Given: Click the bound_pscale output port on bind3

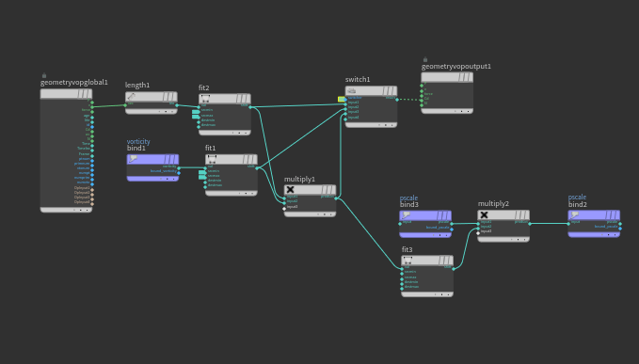Looking at the screenshot, I should [452, 229].
